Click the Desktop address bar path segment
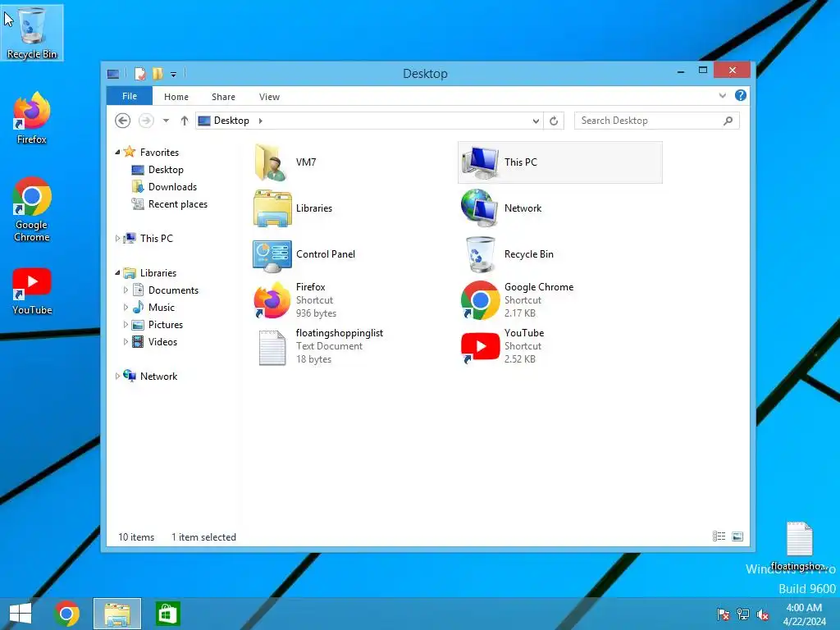This screenshot has height=630, width=840. (x=231, y=121)
